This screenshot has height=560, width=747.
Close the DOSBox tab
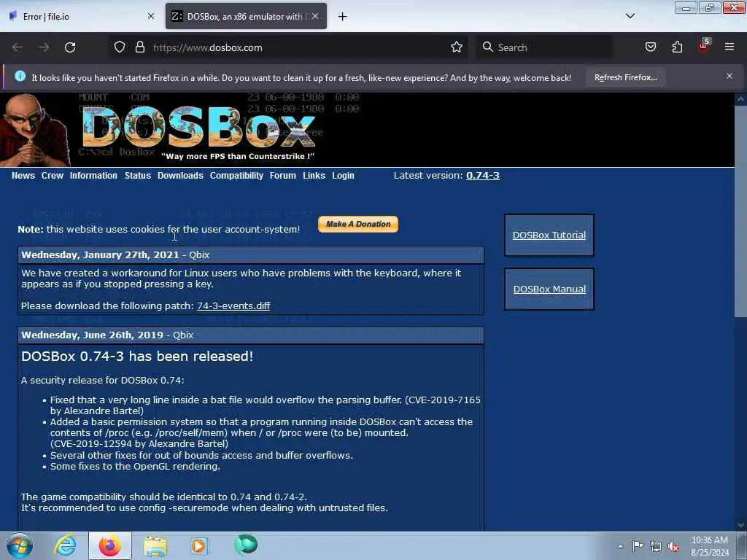click(x=315, y=16)
